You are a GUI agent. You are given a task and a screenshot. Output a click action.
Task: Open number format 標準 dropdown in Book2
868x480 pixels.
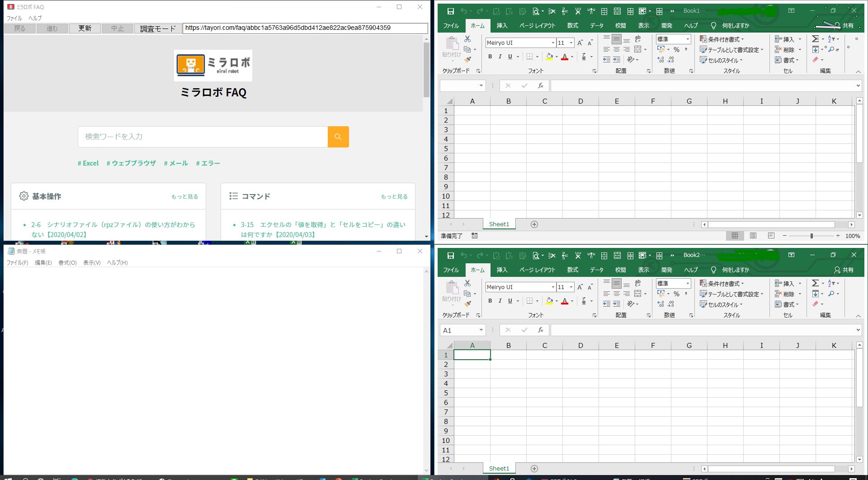[688, 283]
